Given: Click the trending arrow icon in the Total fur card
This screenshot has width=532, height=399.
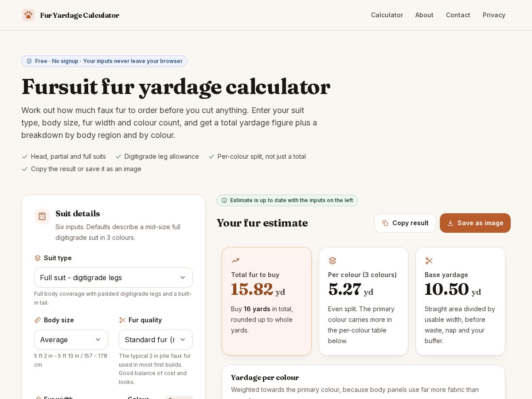Looking at the screenshot, I should 235,261.
